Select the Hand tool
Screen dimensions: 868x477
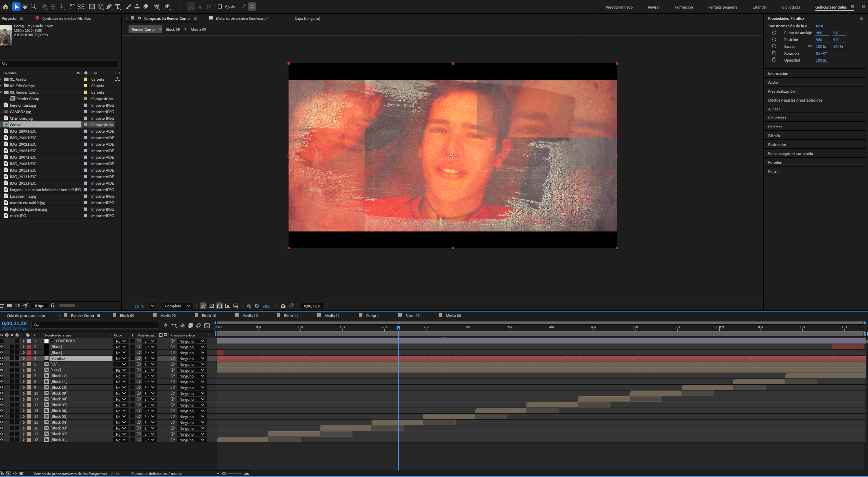tap(25, 6)
